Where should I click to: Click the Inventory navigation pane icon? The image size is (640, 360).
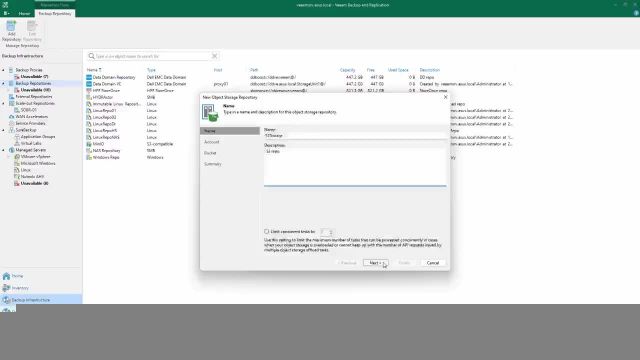(x=6, y=288)
